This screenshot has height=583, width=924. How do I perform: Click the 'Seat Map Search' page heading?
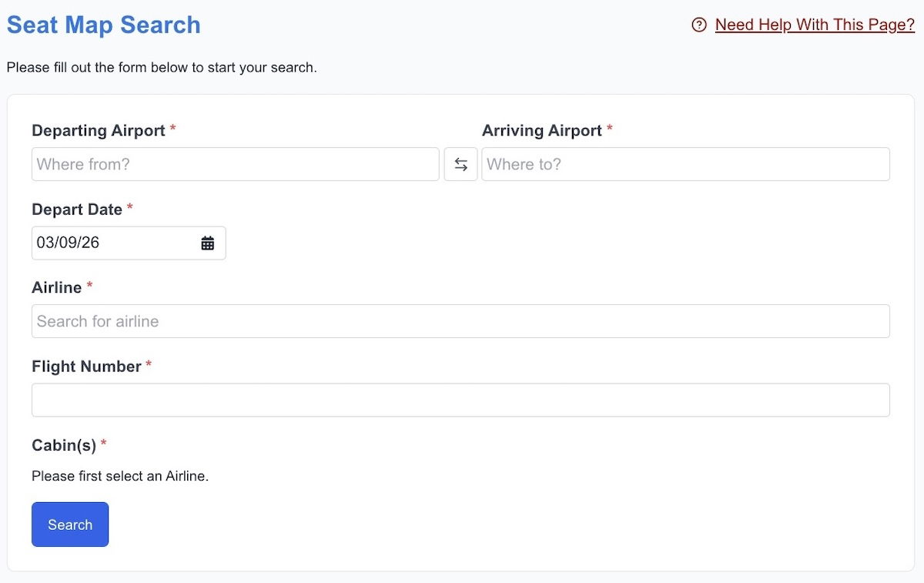pos(103,25)
